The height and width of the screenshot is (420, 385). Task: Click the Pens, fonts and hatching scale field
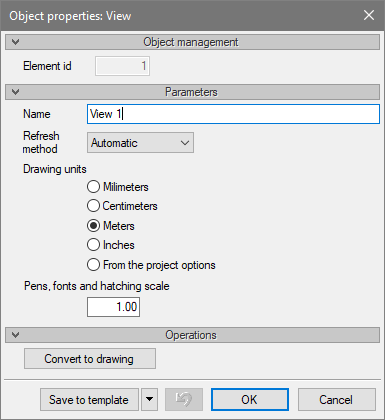click(x=113, y=307)
